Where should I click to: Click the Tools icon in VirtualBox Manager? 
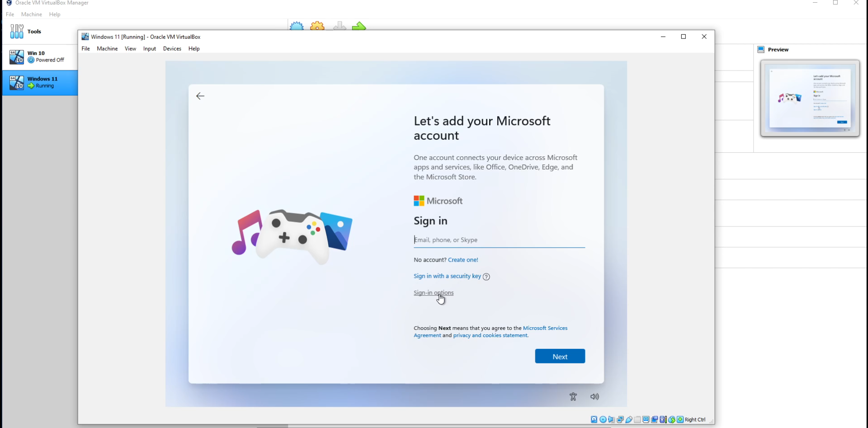click(17, 31)
